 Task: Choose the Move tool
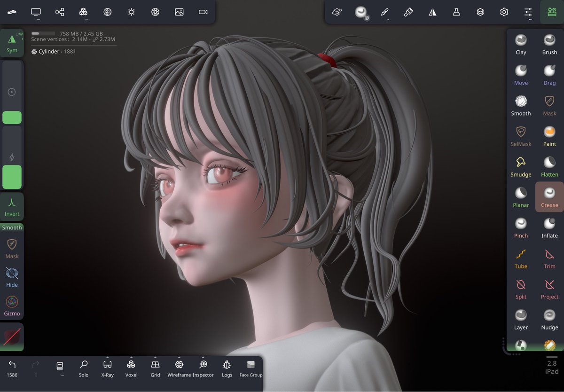tap(521, 75)
